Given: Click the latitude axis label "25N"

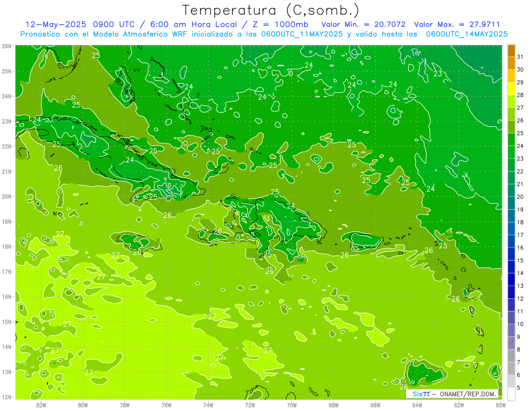Looking at the screenshot, I should coord(6,71).
